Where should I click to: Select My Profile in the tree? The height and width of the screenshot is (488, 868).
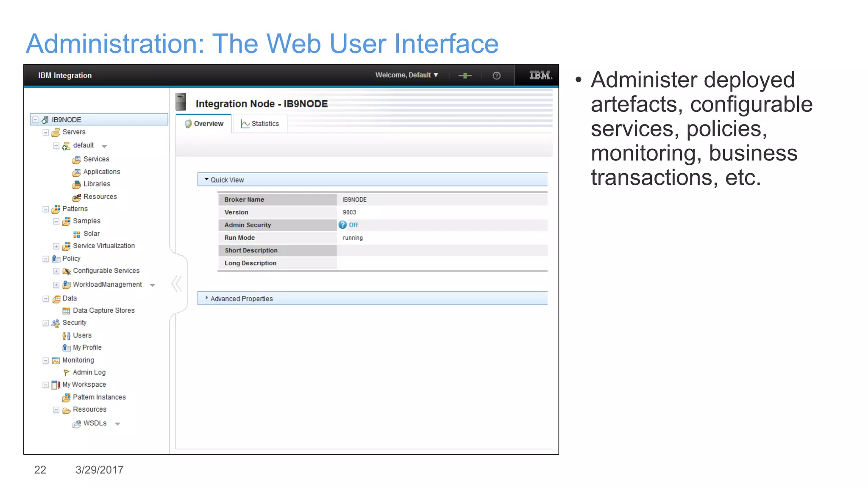click(x=87, y=347)
